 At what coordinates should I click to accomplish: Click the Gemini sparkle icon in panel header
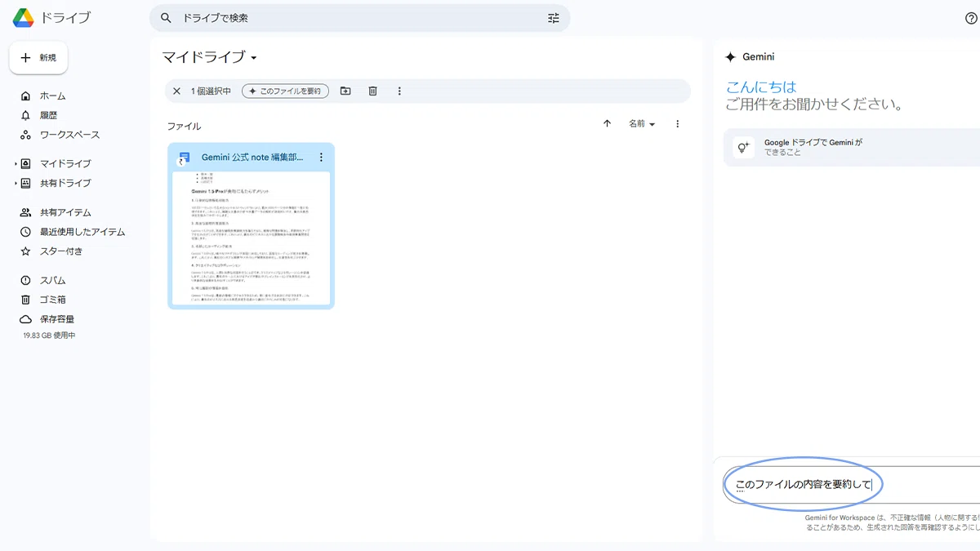coord(731,57)
